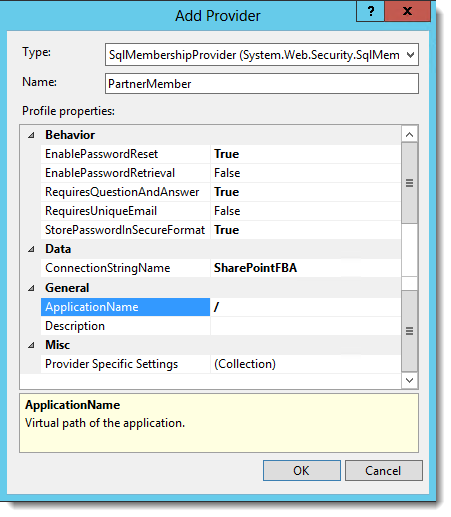This screenshot has width=451, height=517.
Task: Click the scrollbar up arrow
Action: point(409,135)
